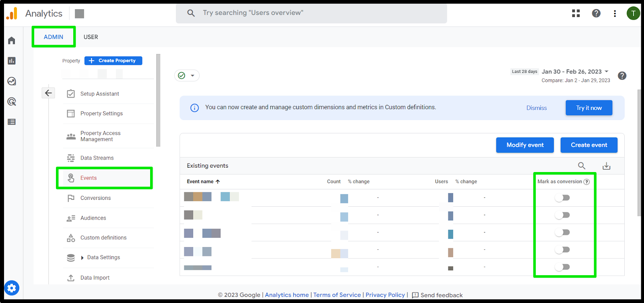Open the Explore icon in sidebar
Screen dimensions: 644x303
point(12,81)
